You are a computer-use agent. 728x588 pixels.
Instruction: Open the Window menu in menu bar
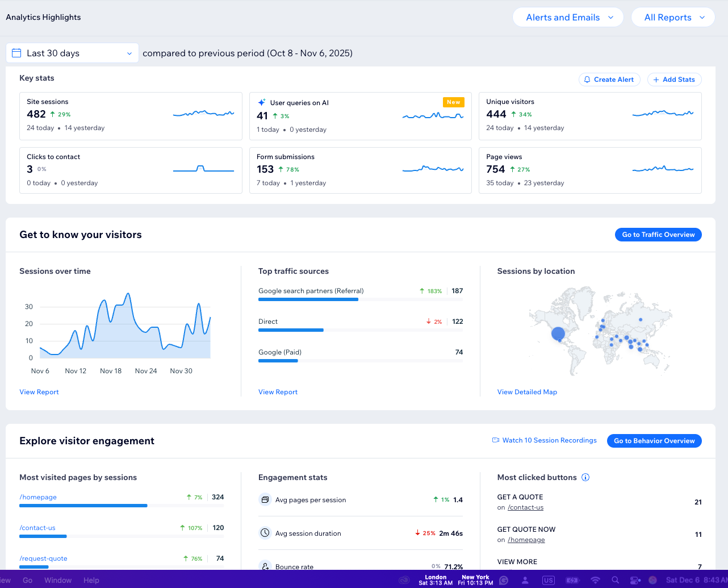(x=58, y=580)
